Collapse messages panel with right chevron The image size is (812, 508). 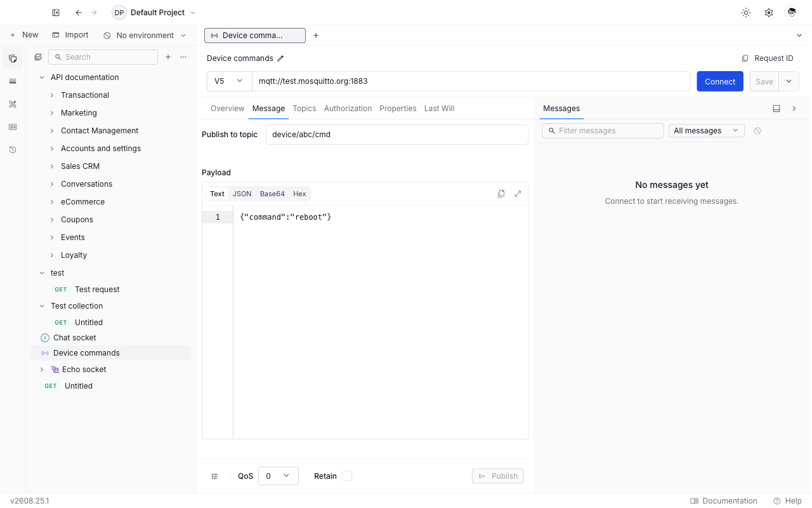pyautogui.click(x=794, y=109)
